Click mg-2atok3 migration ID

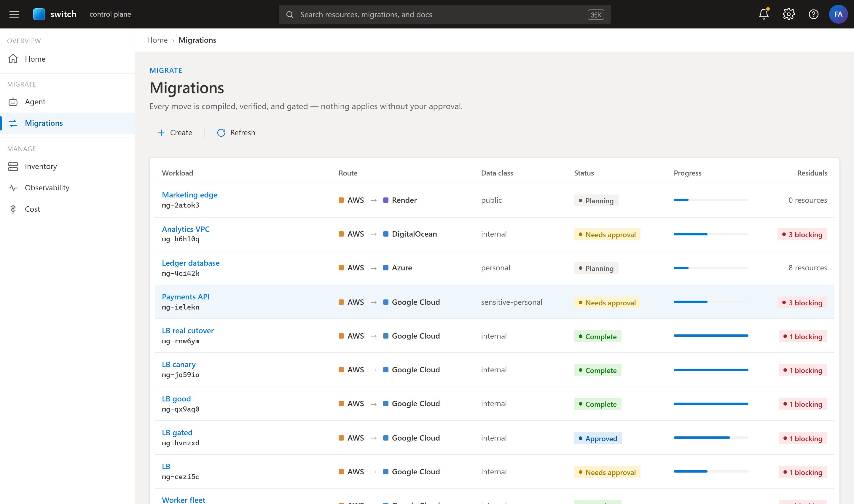coord(180,205)
